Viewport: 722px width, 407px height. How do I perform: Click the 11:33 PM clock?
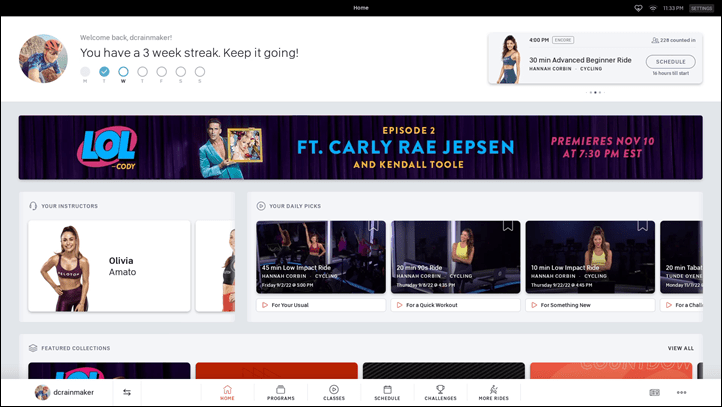point(673,8)
